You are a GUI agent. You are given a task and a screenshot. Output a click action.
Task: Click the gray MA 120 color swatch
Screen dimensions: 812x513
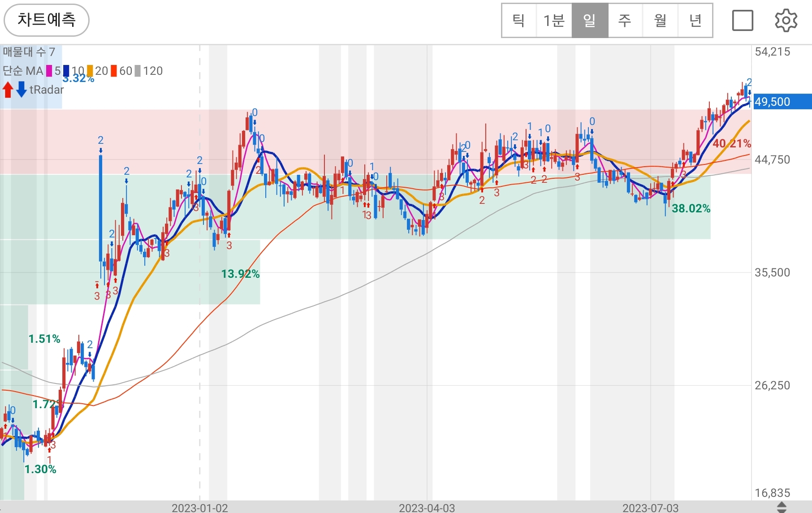click(x=138, y=71)
